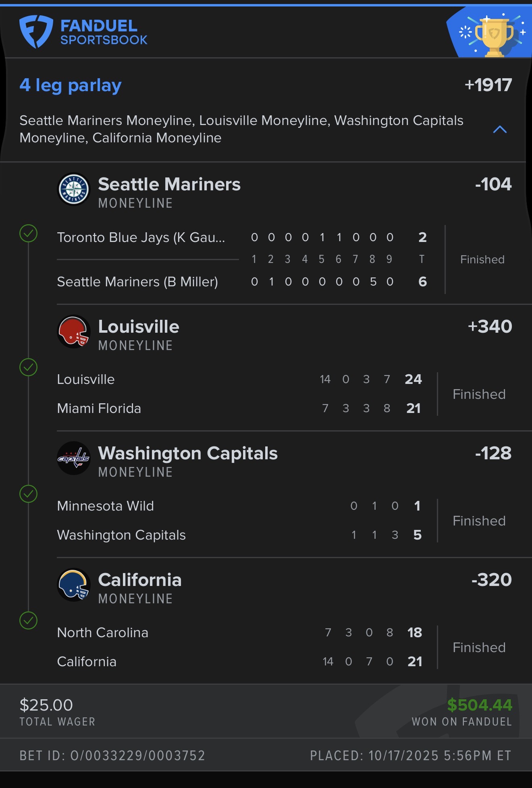Collapse the parlay legs with chevron
The image size is (532, 788).
[x=500, y=129]
